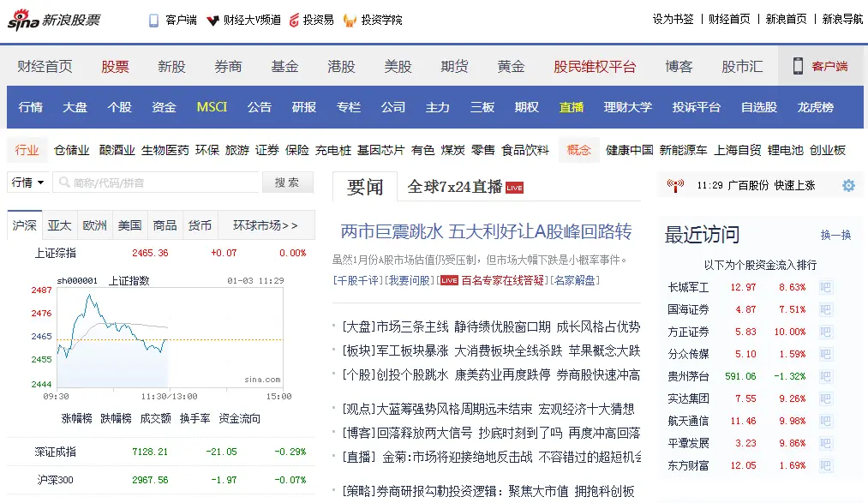Viewport: 868px width, 503px height.
Task: Click the LIVE badge before 百名专家在线答疑
Action: click(x=449, y=280)
